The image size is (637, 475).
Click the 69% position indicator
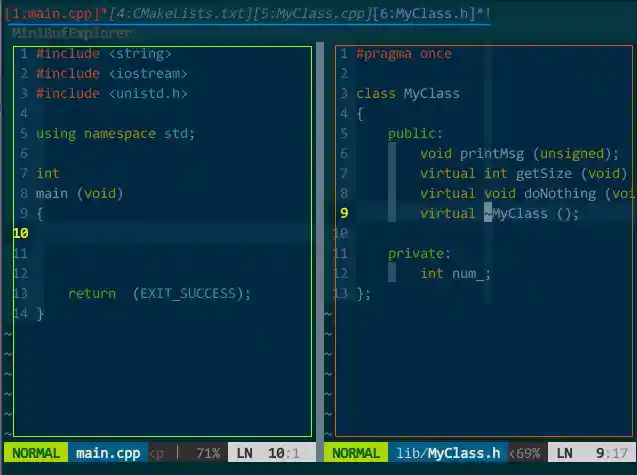coord(528,453)
